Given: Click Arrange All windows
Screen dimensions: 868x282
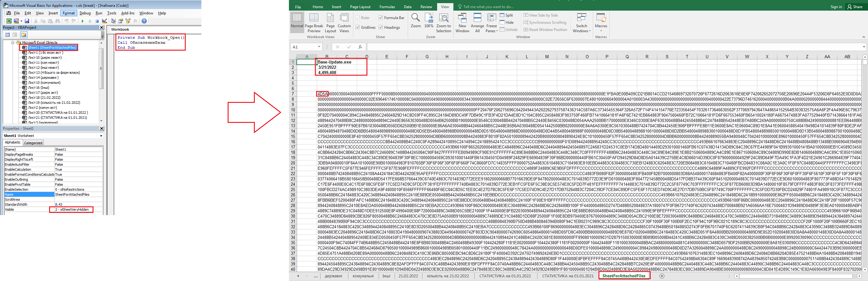Looking at the screenshot, I should 477,23.
